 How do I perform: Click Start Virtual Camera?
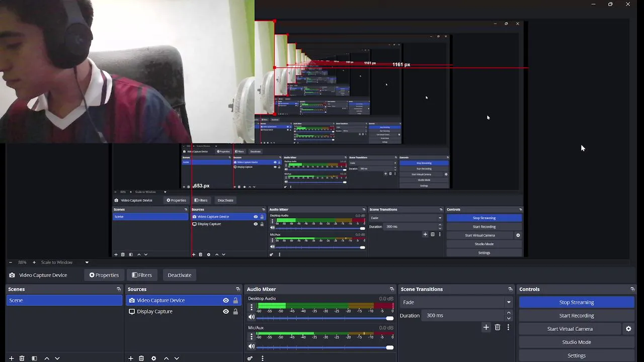tap(570, 329)
